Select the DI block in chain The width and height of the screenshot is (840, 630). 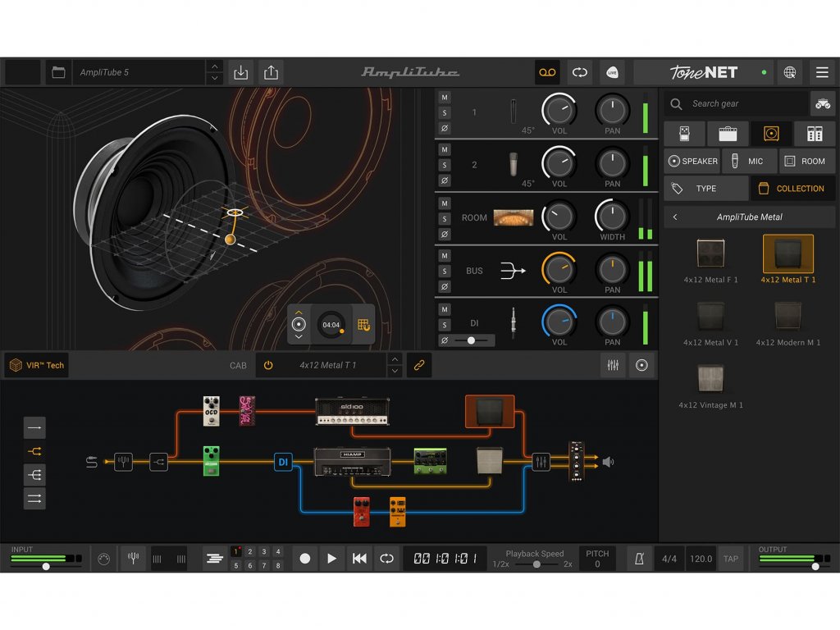[283, 462]
